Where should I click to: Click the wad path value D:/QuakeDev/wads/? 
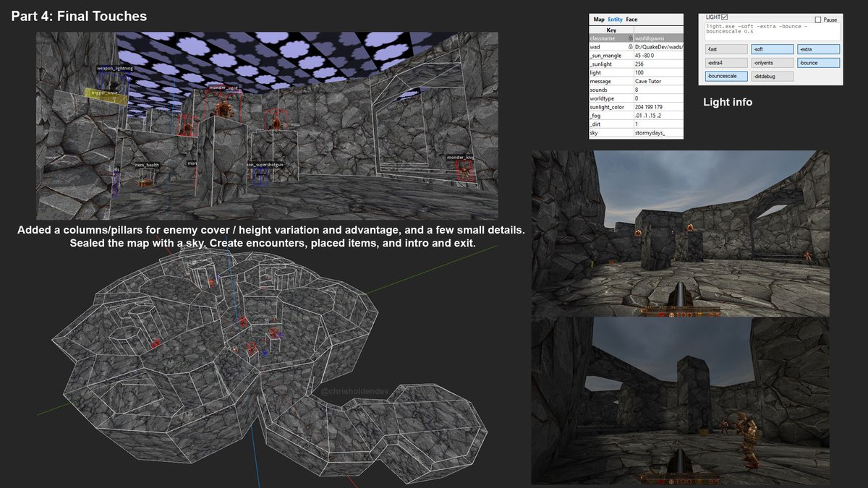pyautogui.click(x=658, y=46)
